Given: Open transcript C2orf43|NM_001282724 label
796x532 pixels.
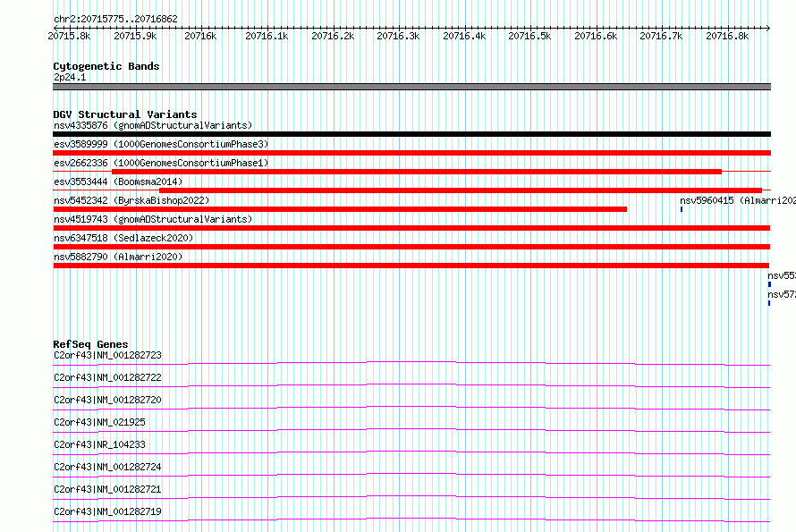Looking at the screenshot, I should click(107, 467).
